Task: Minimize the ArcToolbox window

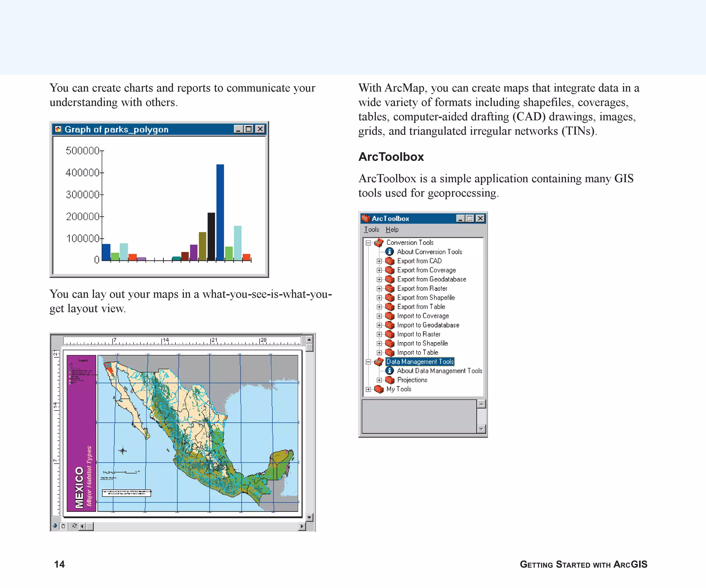Action: [461, 218]
